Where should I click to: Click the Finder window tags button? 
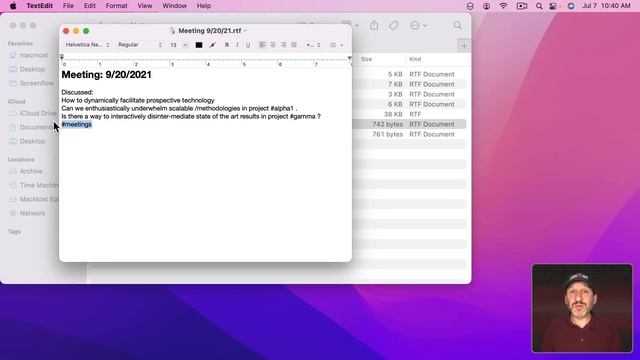coord(393,25)
